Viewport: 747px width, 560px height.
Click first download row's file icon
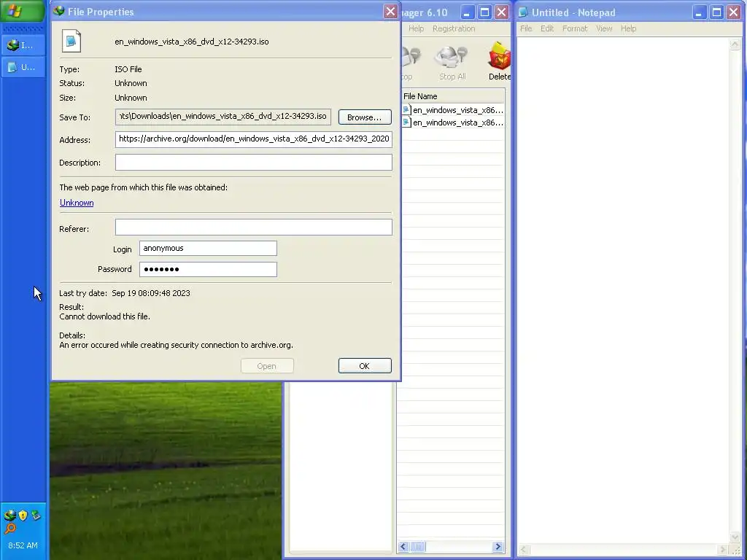point(406,110)
